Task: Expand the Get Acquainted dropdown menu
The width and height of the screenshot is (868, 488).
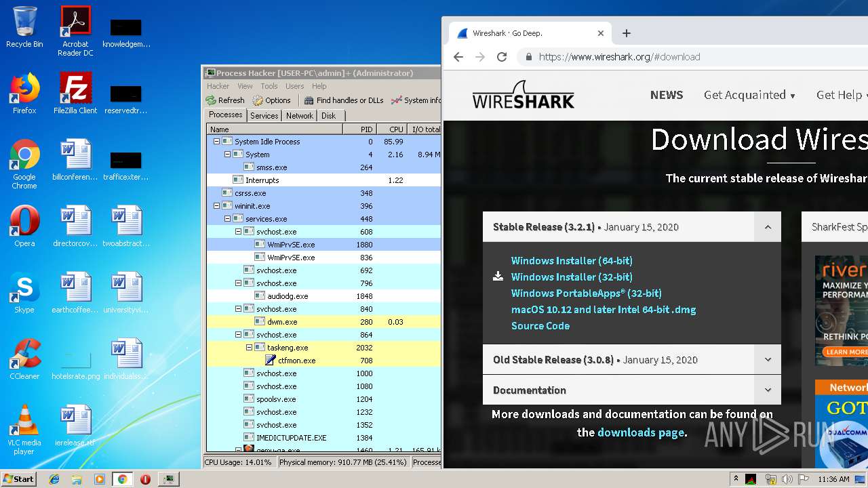Action: tap(749, 95)
